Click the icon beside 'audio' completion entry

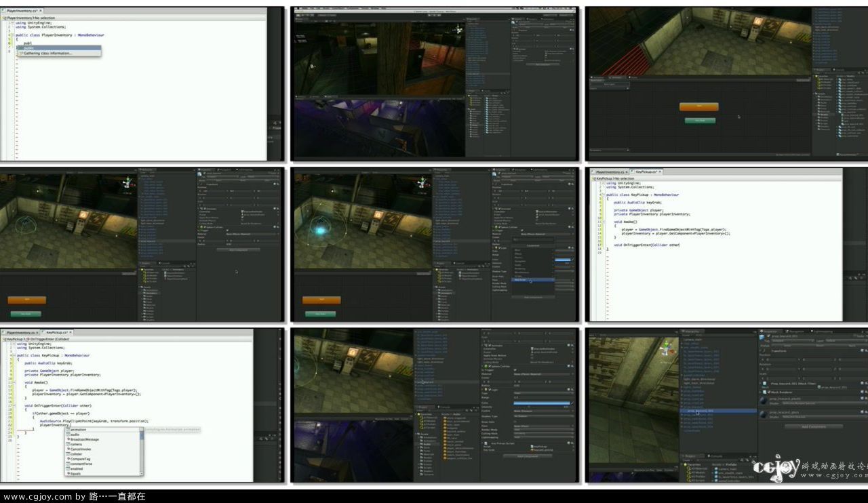pyautogui.click(x=67, y=435)
